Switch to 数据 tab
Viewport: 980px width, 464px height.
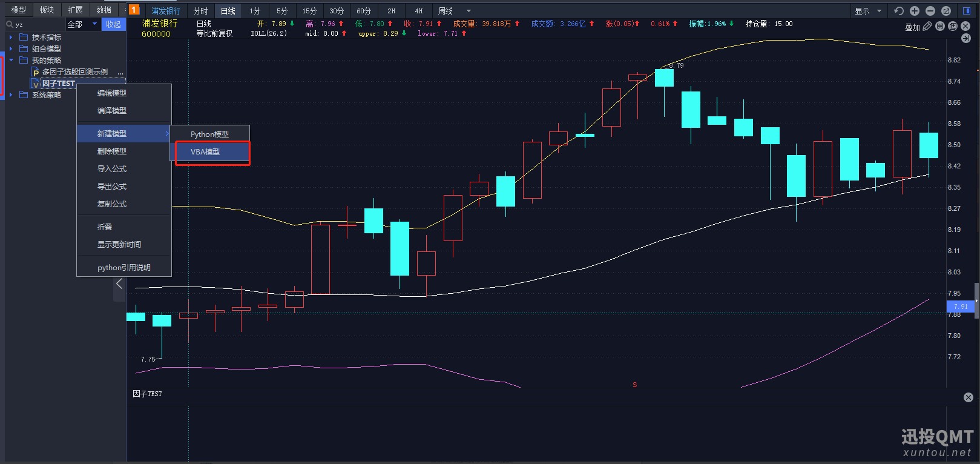104,10
